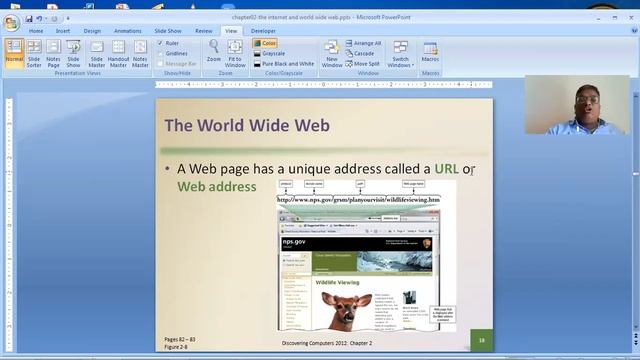Open a New Window
This screenshot has width=640, height=360.
332,53
